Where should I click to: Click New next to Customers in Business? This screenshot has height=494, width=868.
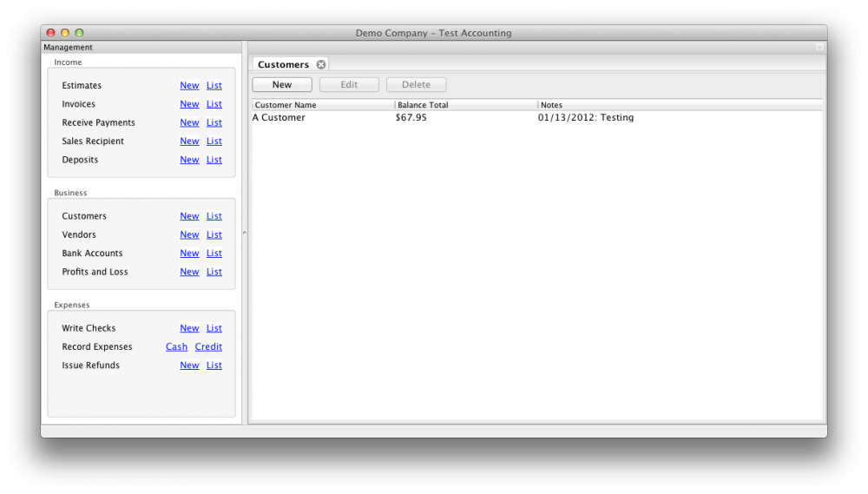(189, 216)
